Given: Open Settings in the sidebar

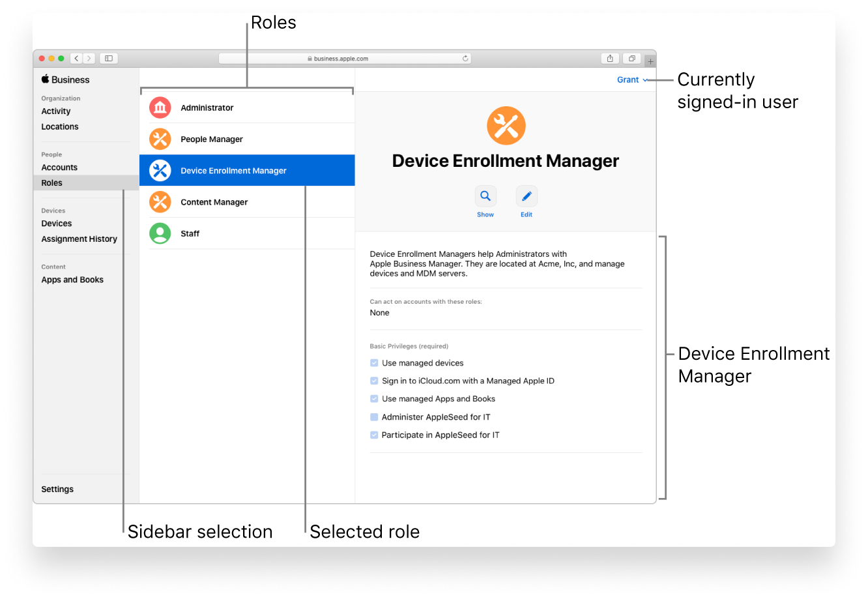Looking at the screenshot, I should (57, 489).
